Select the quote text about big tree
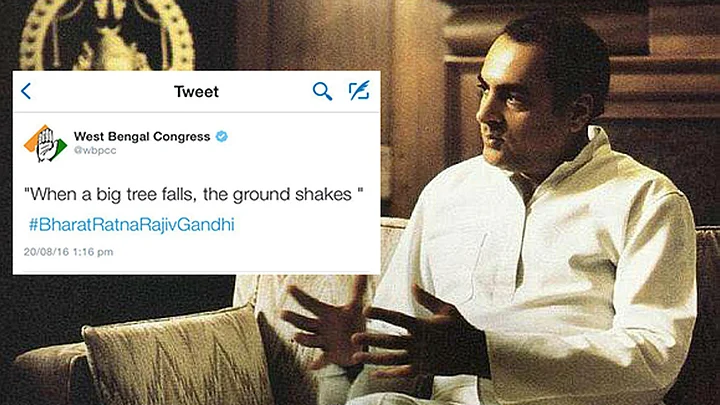Screen dimensions: 720x405 point(193,194)
